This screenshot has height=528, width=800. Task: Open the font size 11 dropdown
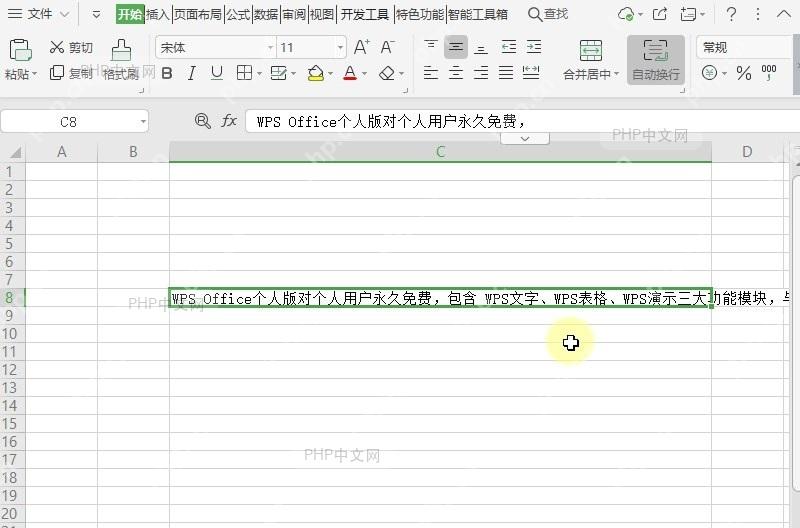pos(340,48)
